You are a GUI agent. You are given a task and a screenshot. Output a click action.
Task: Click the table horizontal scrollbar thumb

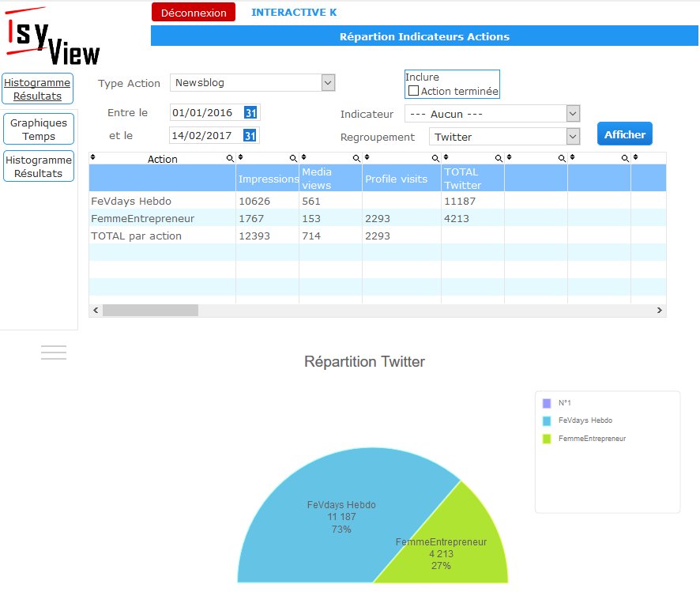pyautogui.click(x=150, y=311)
